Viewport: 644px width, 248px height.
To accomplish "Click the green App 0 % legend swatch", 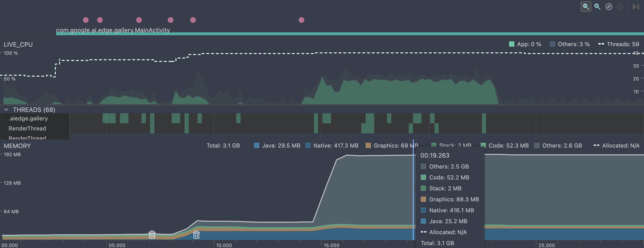I will click(511, 44).
